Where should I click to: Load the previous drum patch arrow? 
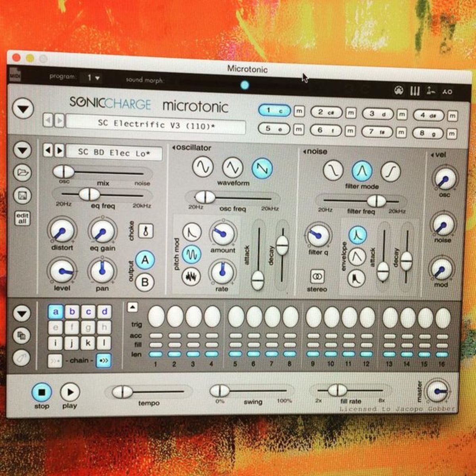[48, 151]
